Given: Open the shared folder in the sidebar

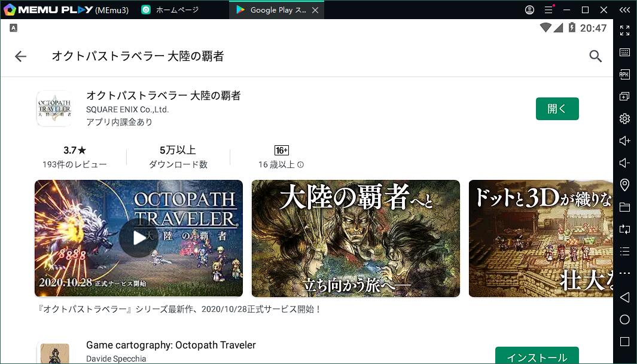Looking at the screenshot, I should (625, 207).
